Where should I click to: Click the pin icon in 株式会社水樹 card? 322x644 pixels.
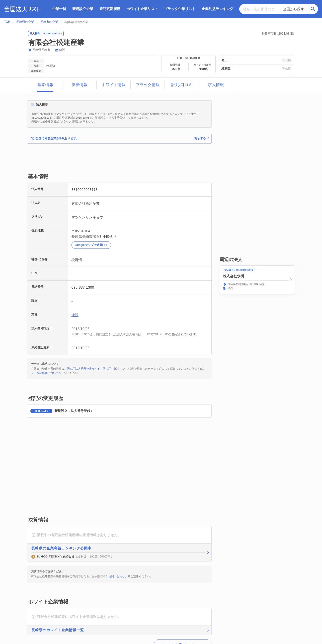pos(225,284)
